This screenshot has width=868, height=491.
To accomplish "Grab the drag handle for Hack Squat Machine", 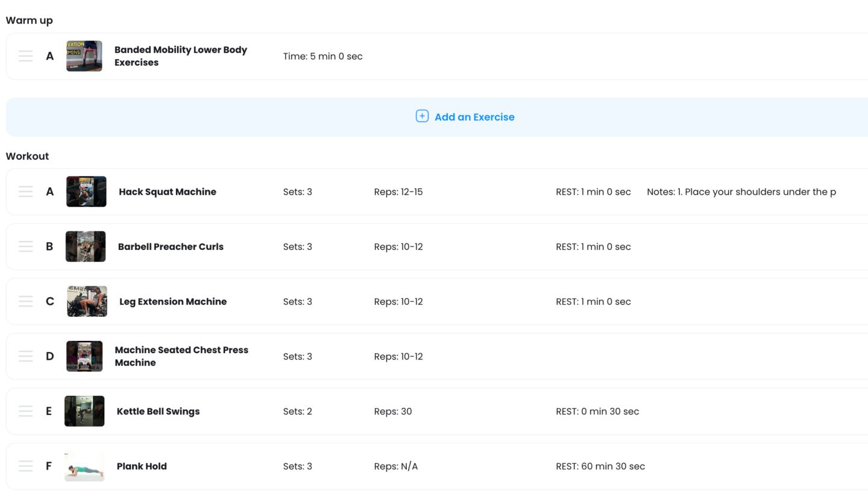I will (25, 192).
